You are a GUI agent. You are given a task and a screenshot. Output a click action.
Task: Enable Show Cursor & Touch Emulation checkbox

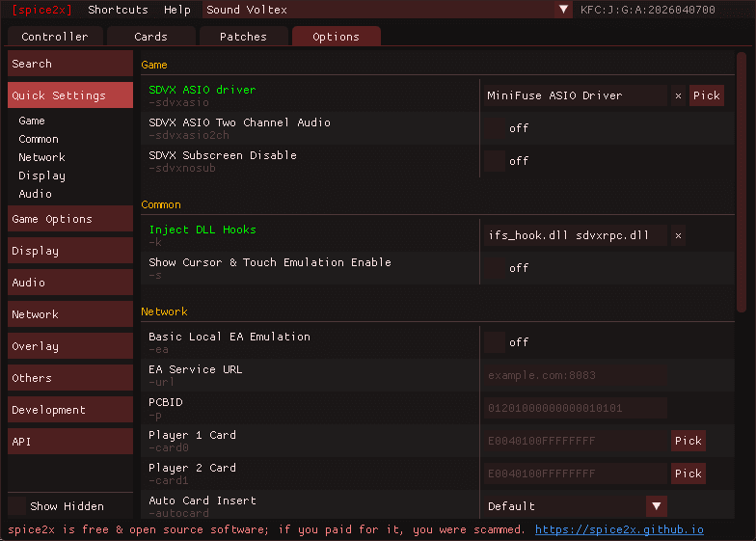point(495,268)
